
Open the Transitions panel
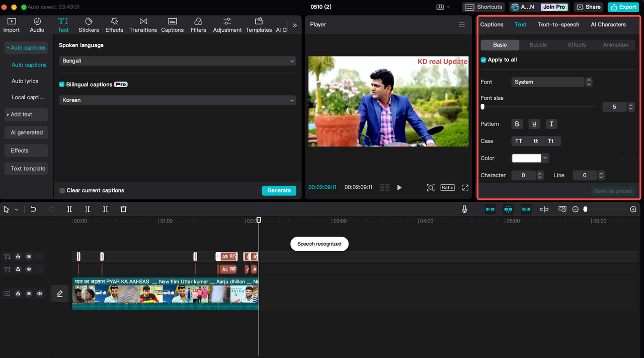coord(143,25)
